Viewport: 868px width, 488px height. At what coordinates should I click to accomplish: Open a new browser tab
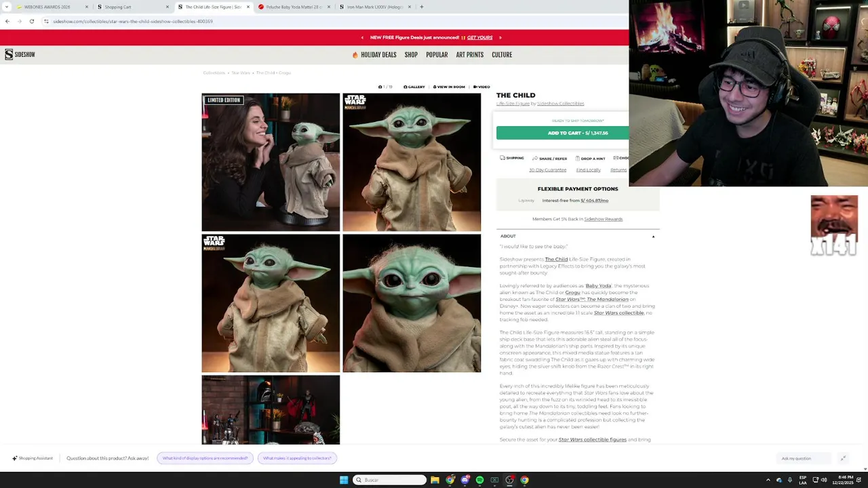click(421, 7)
